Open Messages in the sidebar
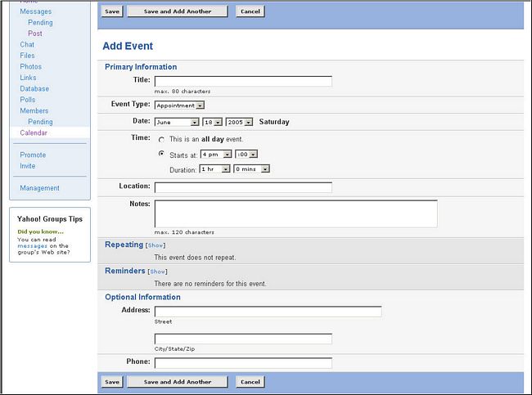Screen dimensions: 532x395 coord(36,11)
